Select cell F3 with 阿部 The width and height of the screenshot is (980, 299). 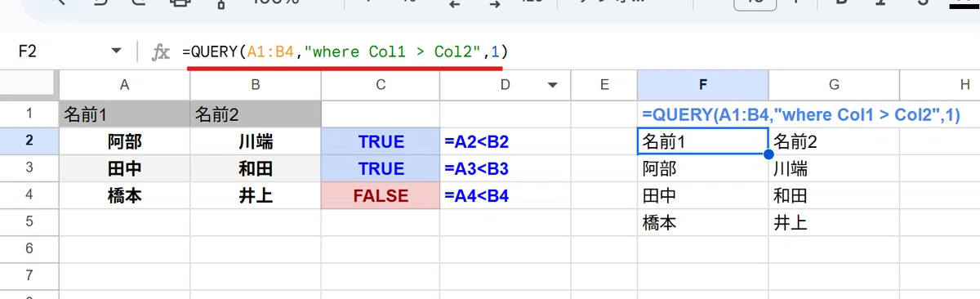click(702, 168)
